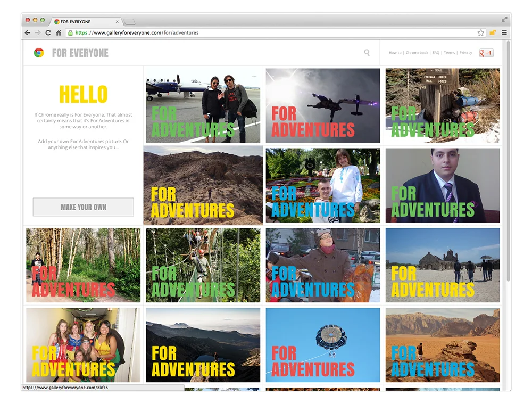This screenshot has width=532, height=420.
Task: Click the browser forward arrow
Action: click(x=38, y=32)
